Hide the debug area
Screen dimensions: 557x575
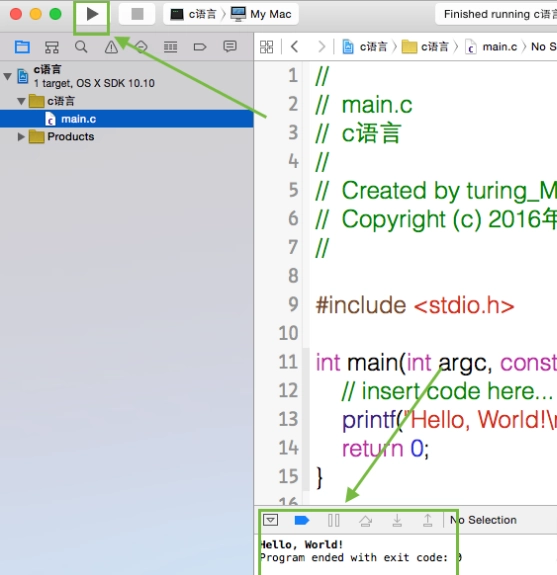click(271, 520)
